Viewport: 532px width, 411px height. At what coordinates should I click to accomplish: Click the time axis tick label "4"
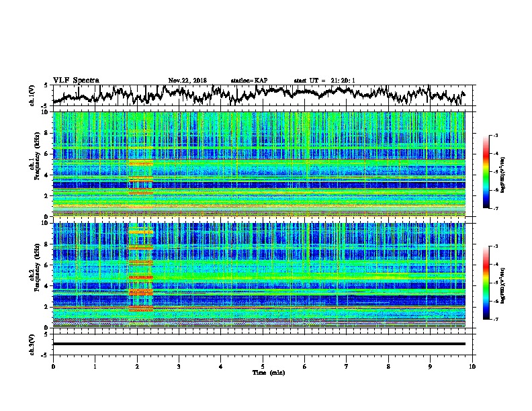pos(220,366)
